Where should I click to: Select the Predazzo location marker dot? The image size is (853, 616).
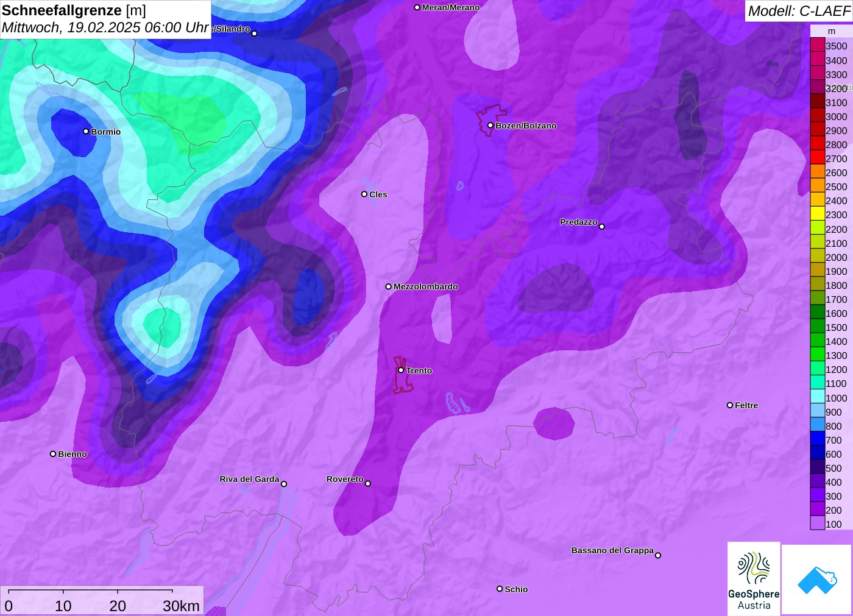click(x=602, y=227)
